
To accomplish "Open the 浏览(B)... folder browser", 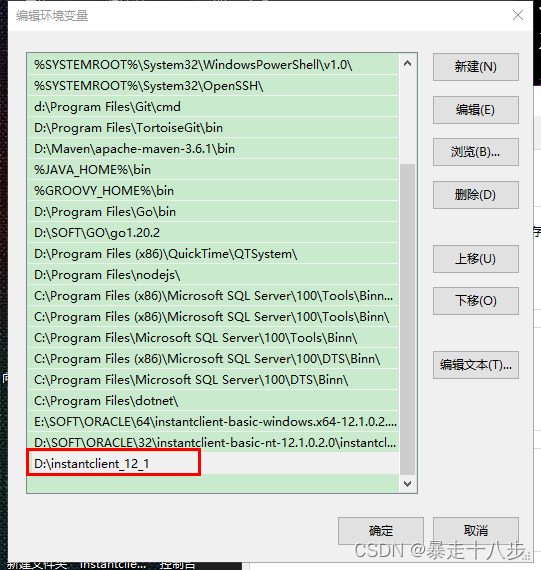I will tap(476, 152).
